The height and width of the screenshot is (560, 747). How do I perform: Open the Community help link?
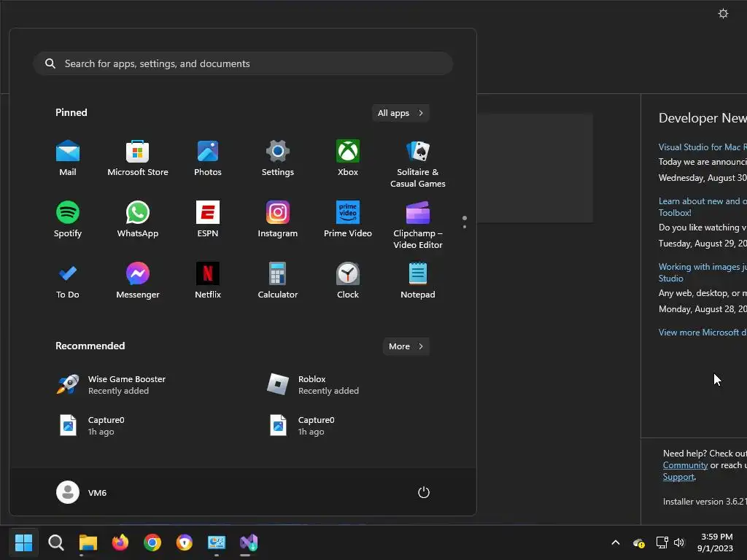point(685,465)
